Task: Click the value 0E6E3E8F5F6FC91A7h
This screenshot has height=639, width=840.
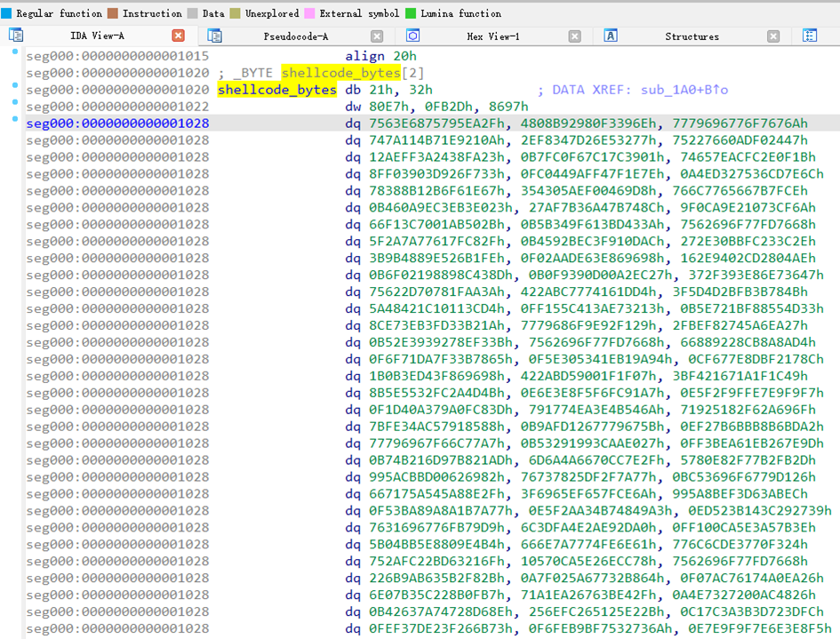Action: point(593,393)
